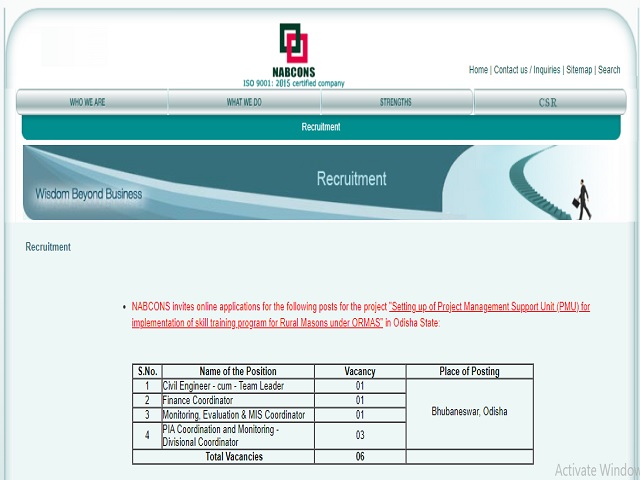640x480 pixels.
Task: Click the 'Vacancy' column header
Action: tap(360, 371)
